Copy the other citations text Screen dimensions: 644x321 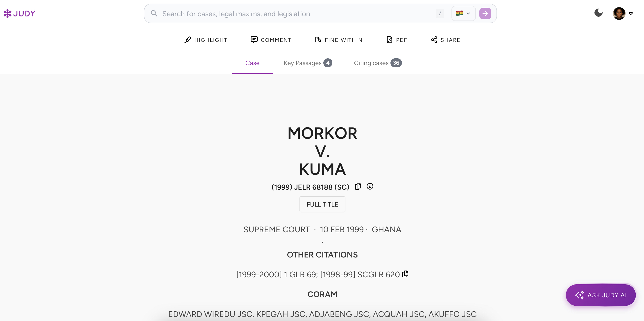tap(405, 274)
